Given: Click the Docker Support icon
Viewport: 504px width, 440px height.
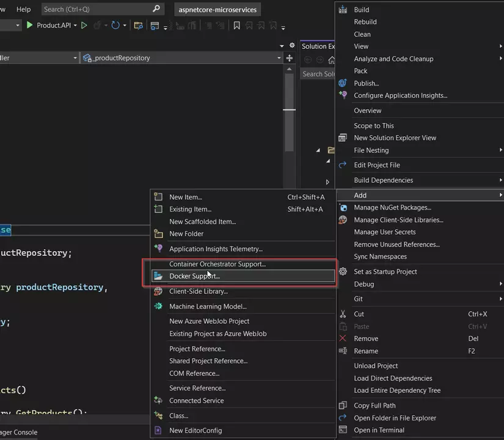Looking at the screenshot, I should (158, 276).
